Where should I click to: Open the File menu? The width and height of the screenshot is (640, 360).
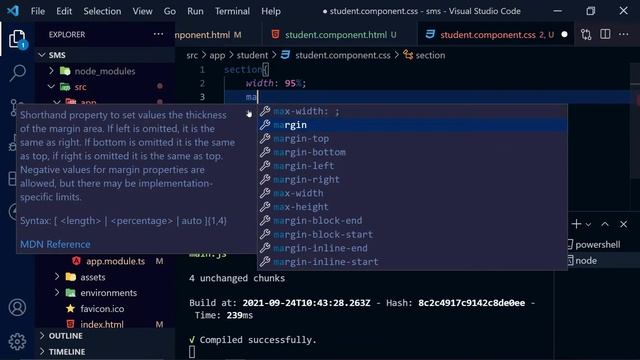pyautogui.click(x=38, y=11)
